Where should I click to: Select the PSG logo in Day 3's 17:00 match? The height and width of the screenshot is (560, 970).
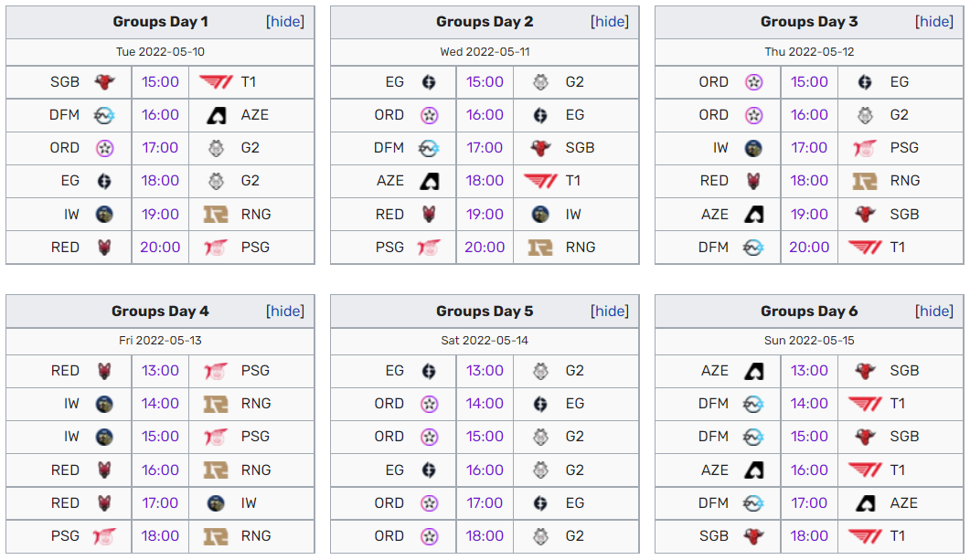tap(865, 148)
